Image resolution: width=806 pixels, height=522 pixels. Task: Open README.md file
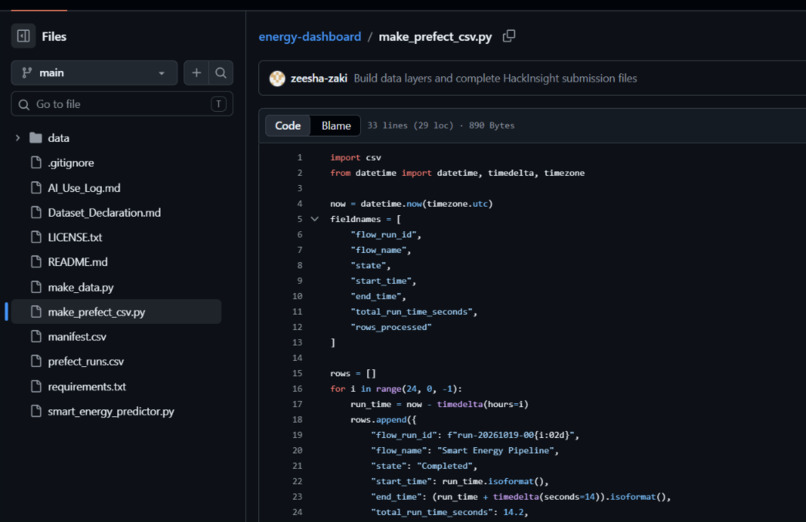[x=78, y=262]
